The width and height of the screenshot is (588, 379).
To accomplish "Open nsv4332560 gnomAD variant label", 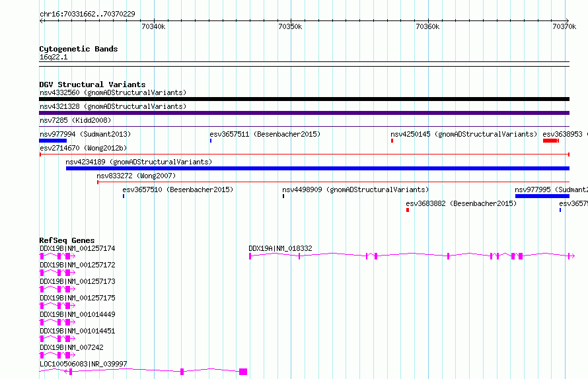I will pyautogui.click(x=113, y=92).
